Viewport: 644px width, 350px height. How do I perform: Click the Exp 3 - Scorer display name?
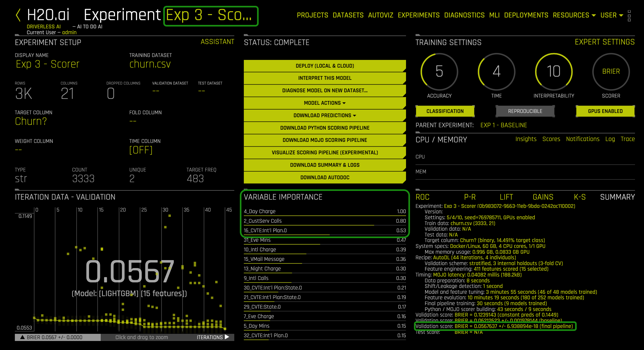pyautogui.click(x=48, y=64)
